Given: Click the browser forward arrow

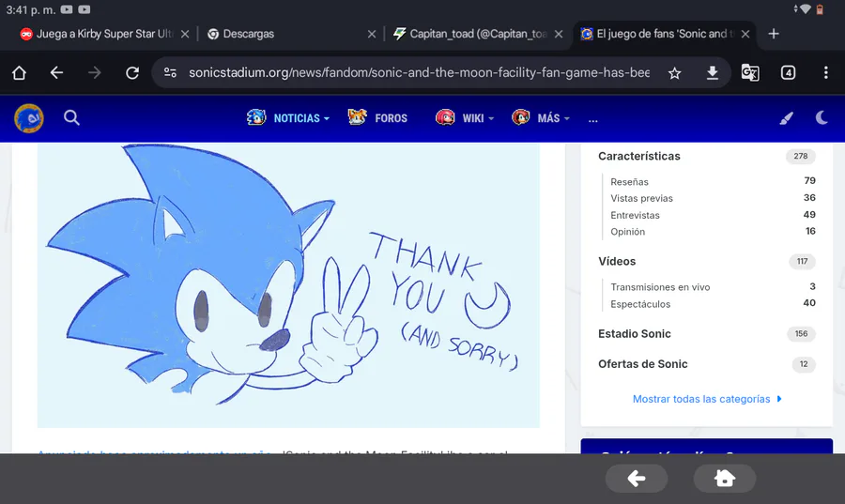Looking at the screenshot, I should pyautogui.click(x=94, y=72).
